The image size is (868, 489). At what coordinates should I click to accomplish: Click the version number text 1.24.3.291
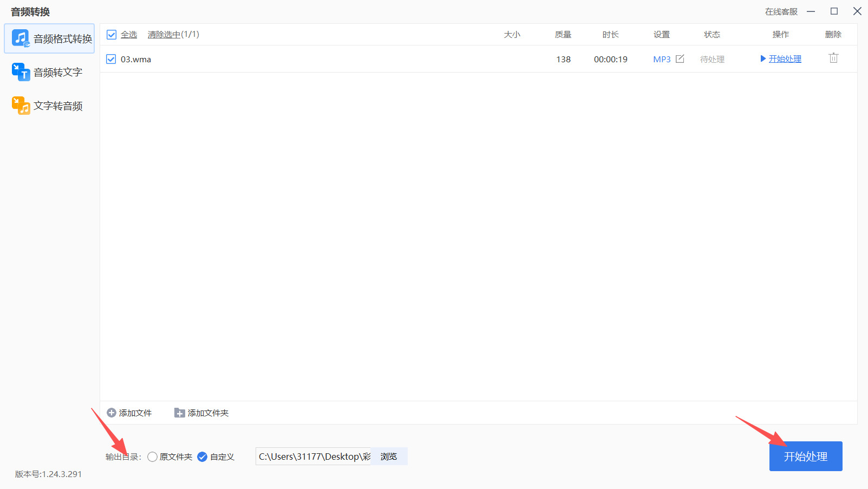(x=62, y=474)
